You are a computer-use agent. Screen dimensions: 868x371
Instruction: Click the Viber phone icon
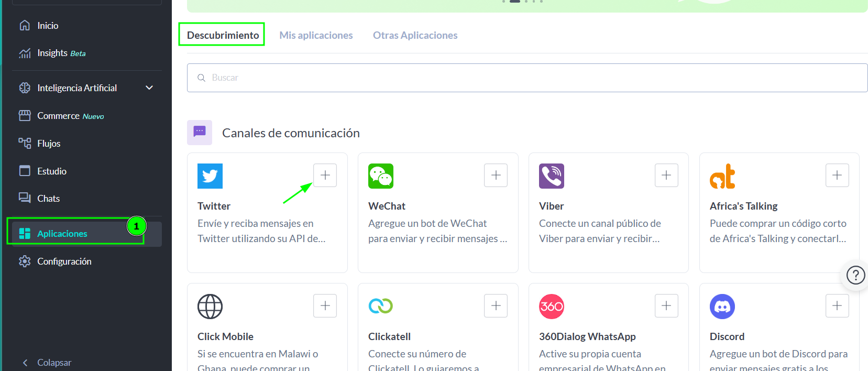[x=551, y=176]
